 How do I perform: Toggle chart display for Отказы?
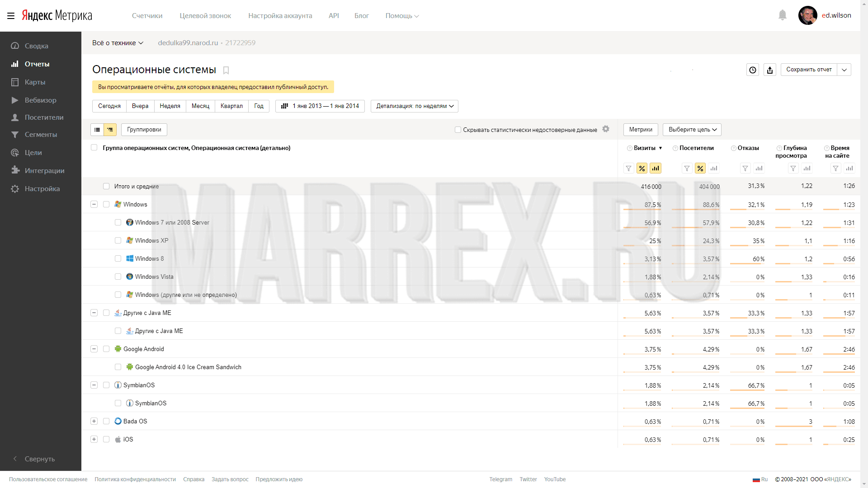[759, 169]
